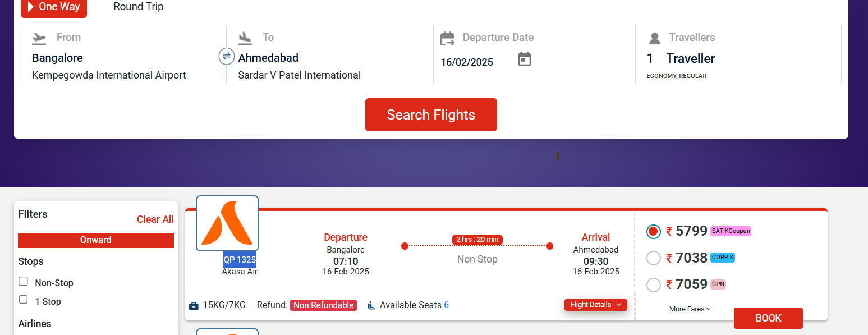Click the Clear All filters link
Viewport: 868px width, 335px height.
click(x=155, y=219)
